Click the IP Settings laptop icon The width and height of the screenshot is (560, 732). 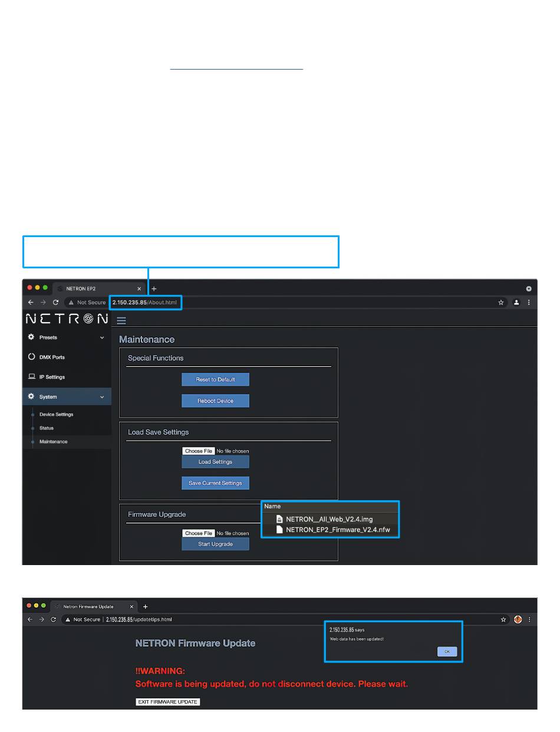pos(32,377)
